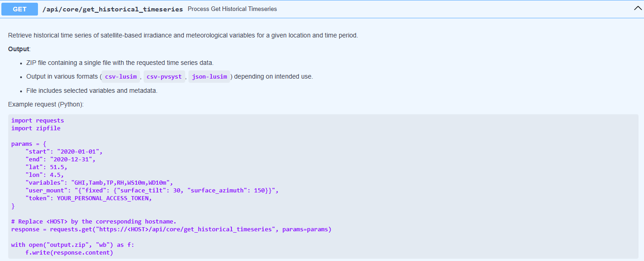The width and height of the screenshot is (644, 261).
Task: Click the 'import zipfile' code line
Action: (36, 128)
